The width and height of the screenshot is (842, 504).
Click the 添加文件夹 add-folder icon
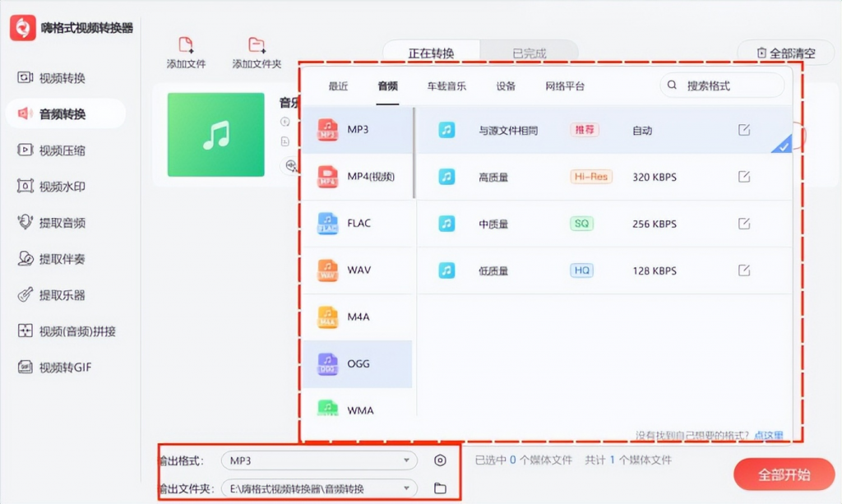point(255,45)
